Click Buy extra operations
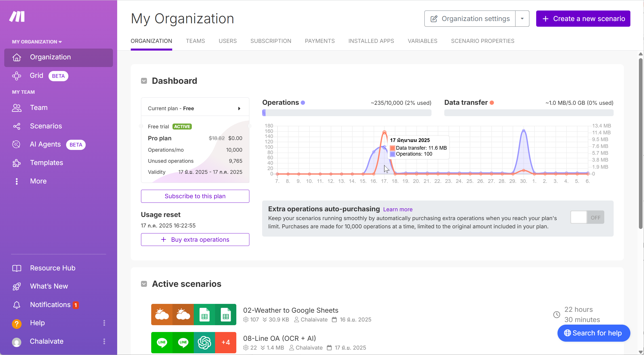This screenshot has width=644, height=355. (x=195, y=239)
